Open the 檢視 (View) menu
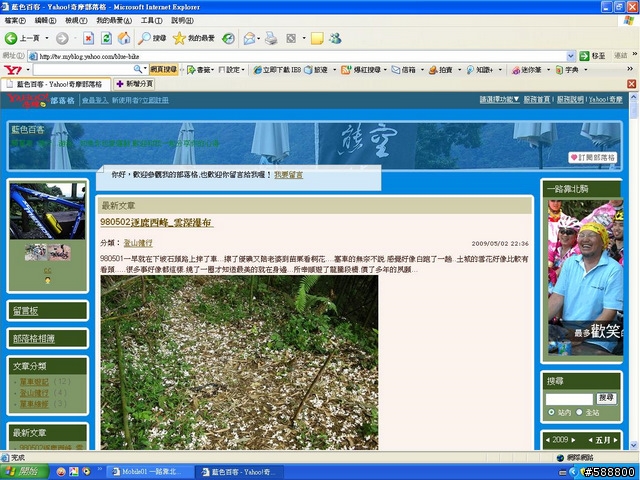Image resolution: width=640 pixels, height=480 pixels. click(76, 20)
